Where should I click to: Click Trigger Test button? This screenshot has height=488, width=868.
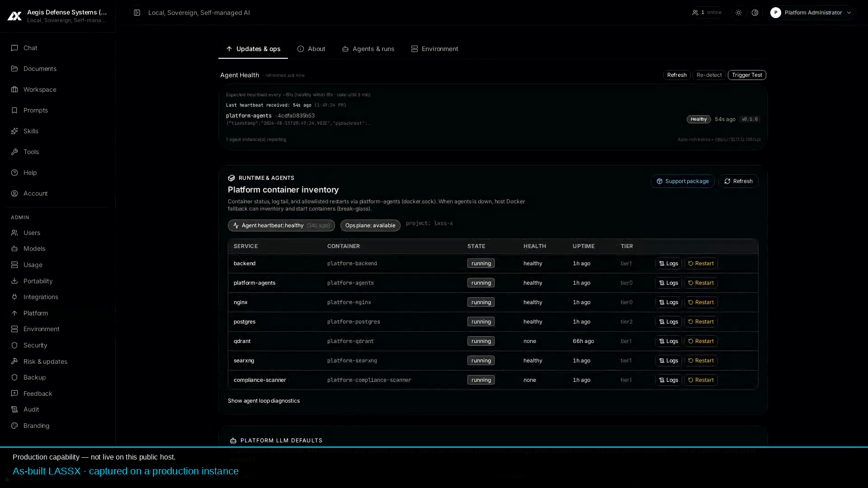(x=747, y=75)
